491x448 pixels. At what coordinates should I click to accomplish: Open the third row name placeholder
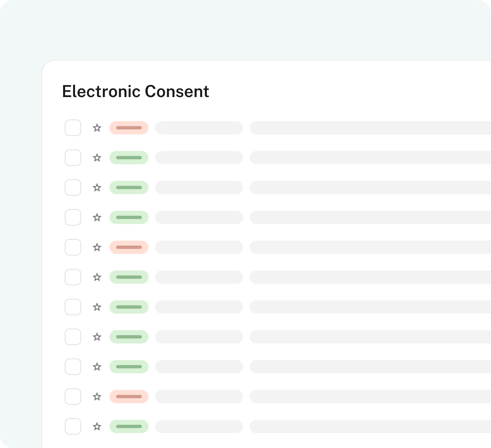199,187
